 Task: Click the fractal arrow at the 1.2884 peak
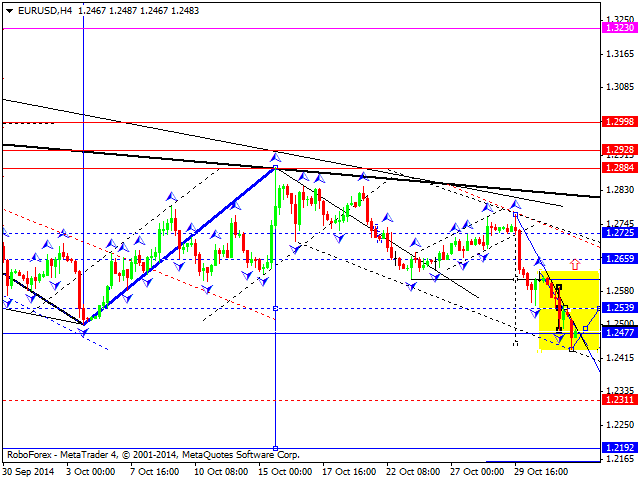point(275,157)
